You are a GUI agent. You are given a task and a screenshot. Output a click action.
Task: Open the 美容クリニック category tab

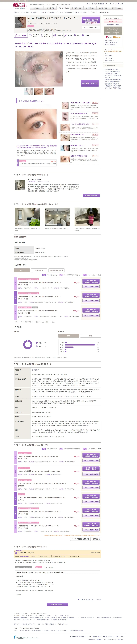pyautogui.click(x=117, y=8)
